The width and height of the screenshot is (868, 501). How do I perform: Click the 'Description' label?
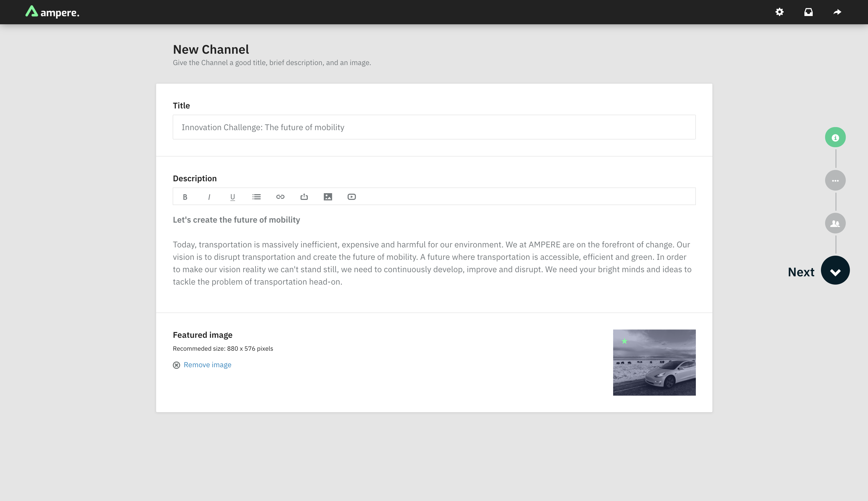tap(195, 178)
